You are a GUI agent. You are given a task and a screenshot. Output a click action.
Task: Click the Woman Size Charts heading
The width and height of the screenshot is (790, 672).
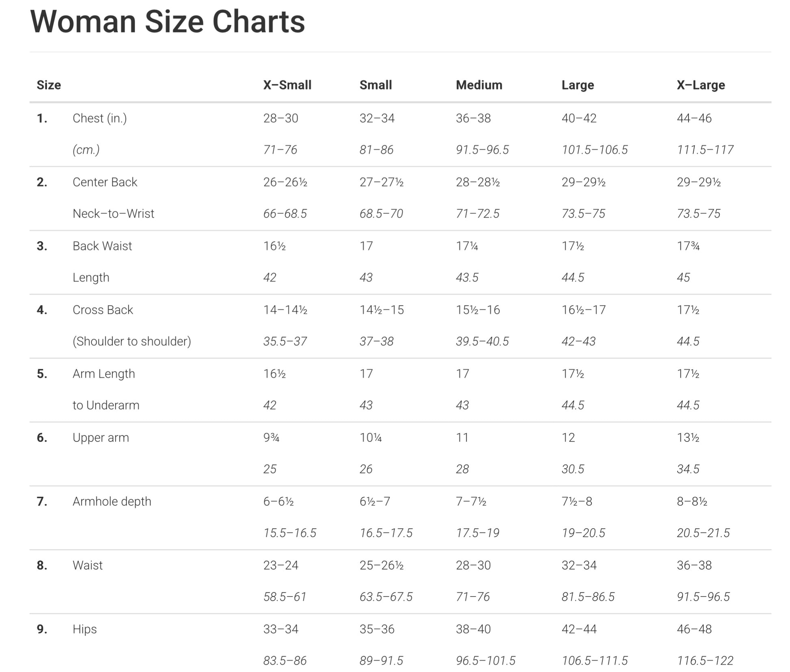point(167,22)
